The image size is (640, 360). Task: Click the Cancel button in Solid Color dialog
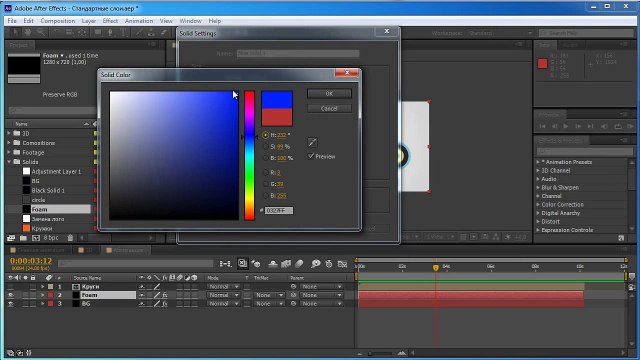point(329,109)
